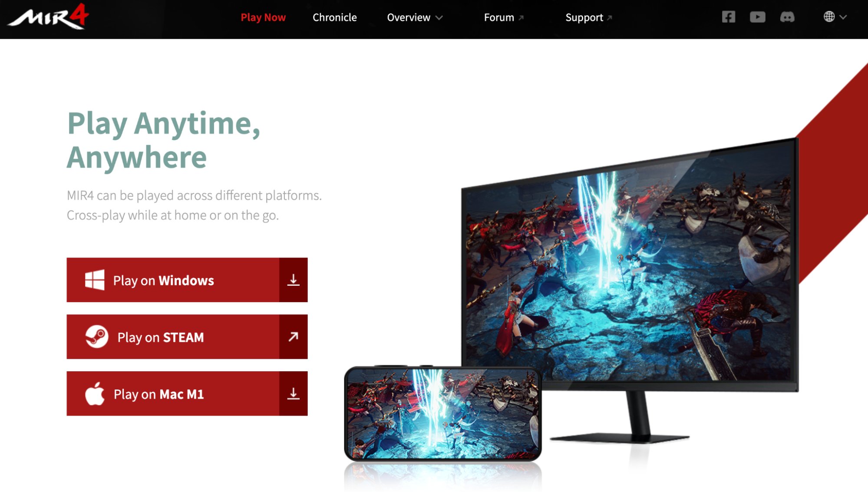Click the Facebook social icon

729,17
